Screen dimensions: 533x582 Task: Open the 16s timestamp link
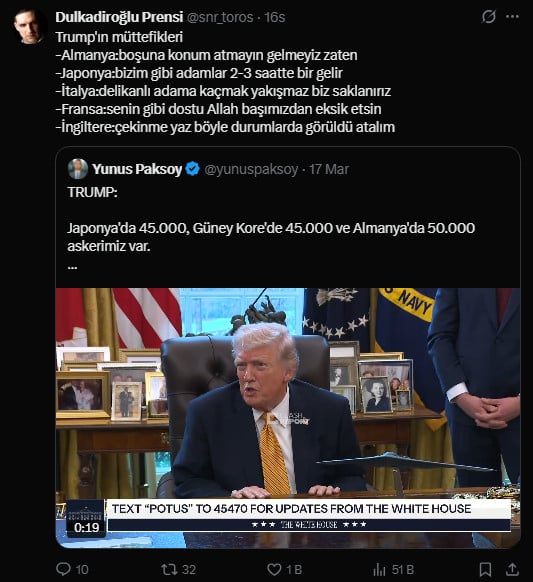point(275,17)
